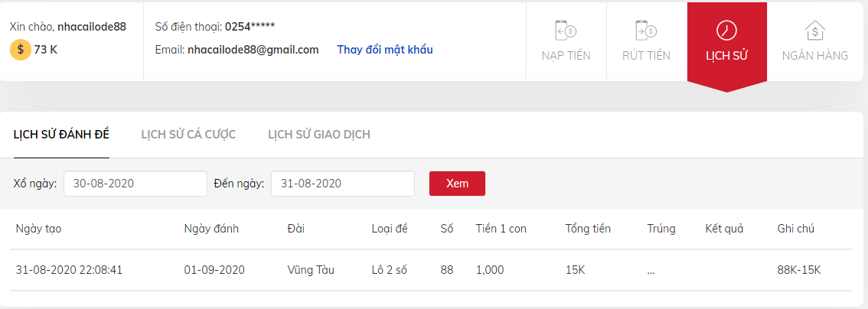Select the Lịch Sử clock icon

(726, 31)
